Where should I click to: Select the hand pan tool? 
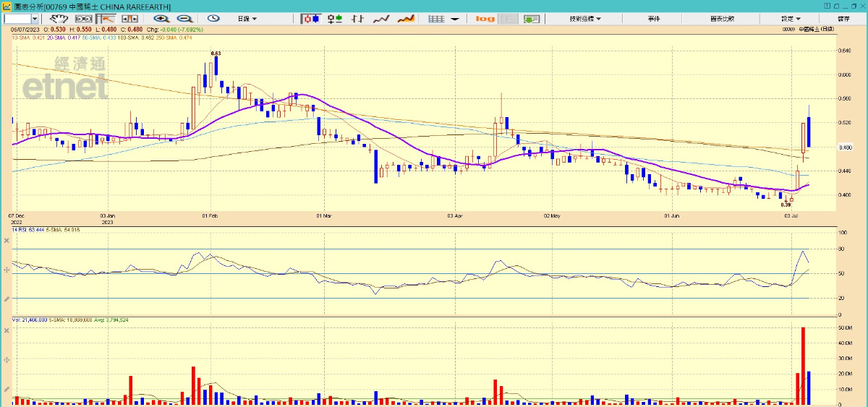63,18
